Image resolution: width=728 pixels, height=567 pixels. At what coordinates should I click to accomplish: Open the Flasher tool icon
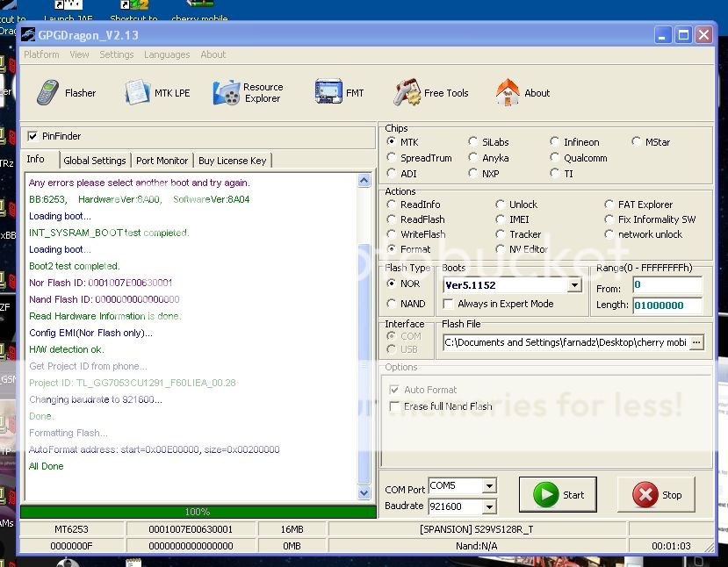tap(48, 92)
